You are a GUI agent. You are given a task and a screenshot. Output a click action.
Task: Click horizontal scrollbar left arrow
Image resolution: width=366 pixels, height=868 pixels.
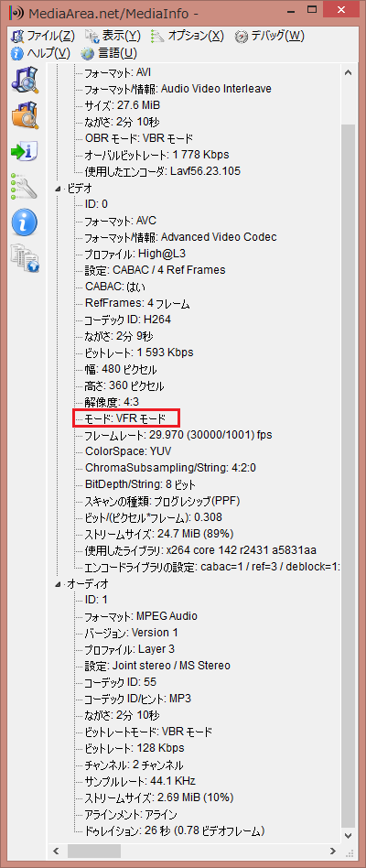(x=56, y=850)
